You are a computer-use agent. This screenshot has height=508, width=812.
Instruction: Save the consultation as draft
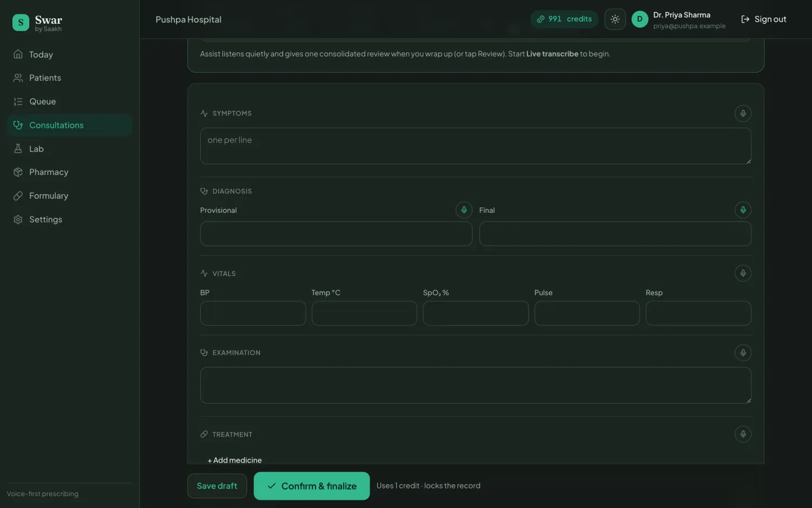click(x=217, y=486)
